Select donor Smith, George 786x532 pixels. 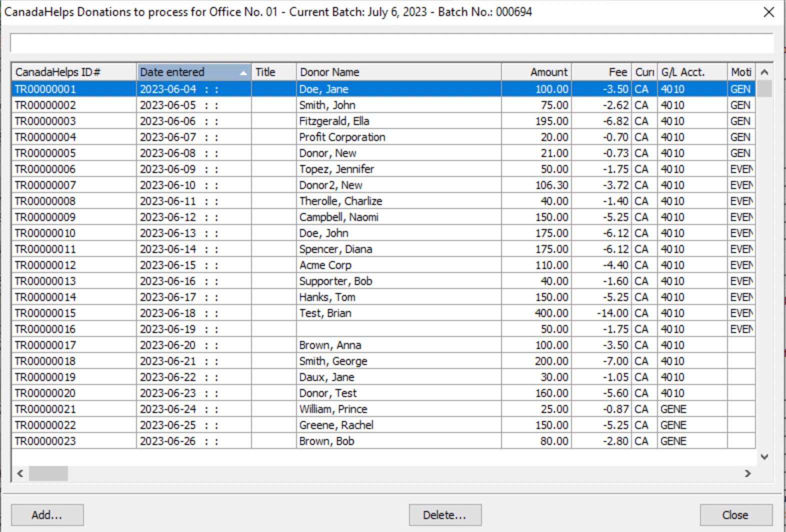coord(333,361)
